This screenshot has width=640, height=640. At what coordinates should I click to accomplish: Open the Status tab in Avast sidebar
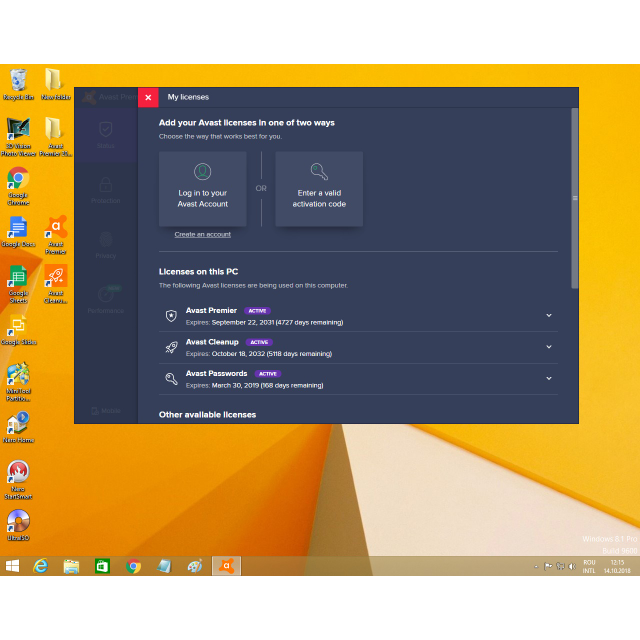point(106,135)
